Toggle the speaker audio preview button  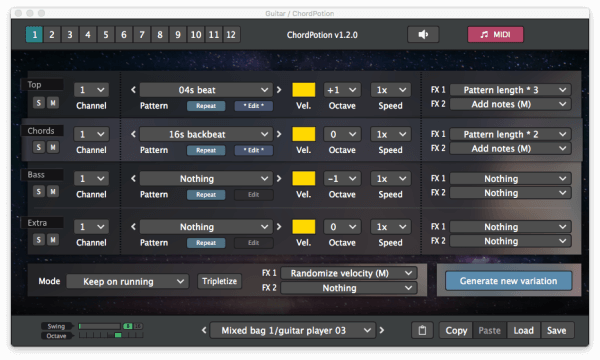click(x=423, y=34)
